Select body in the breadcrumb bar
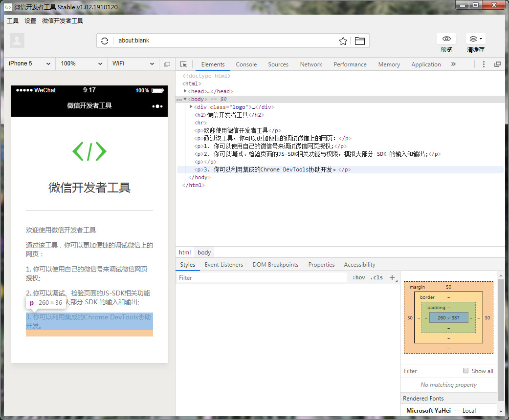The width and height of the screenshot is (509, 420). pyautogui.click(x=204, y=252)
